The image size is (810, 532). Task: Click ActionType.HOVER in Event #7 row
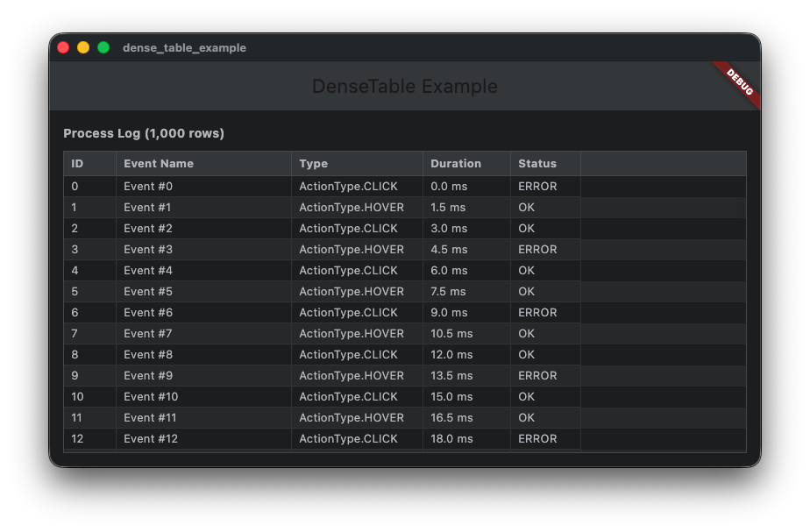357,334
